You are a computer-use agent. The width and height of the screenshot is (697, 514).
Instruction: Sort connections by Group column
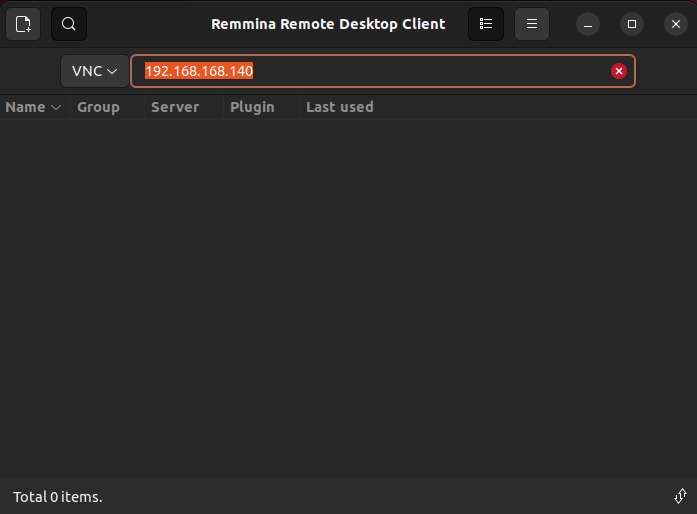98,107
